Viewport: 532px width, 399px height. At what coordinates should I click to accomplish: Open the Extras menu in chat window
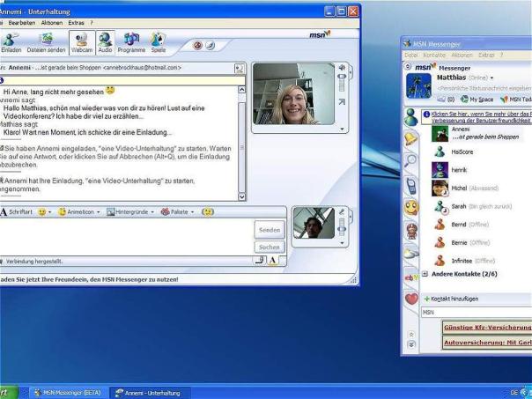coord(77,21)
